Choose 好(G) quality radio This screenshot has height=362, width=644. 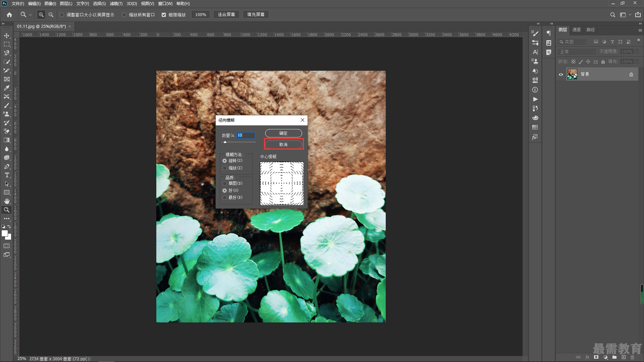coord(224,190)
